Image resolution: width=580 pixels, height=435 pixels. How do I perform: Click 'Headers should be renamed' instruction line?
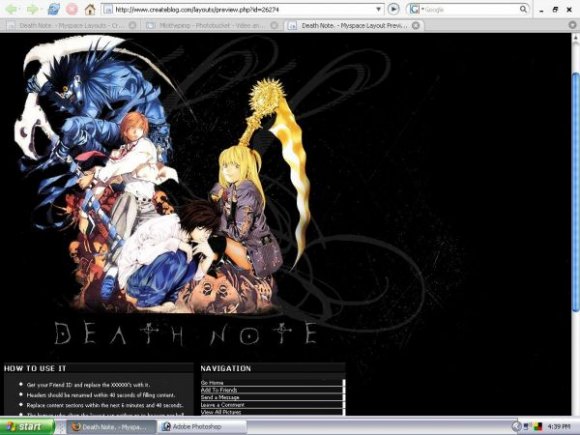(101, 395)
